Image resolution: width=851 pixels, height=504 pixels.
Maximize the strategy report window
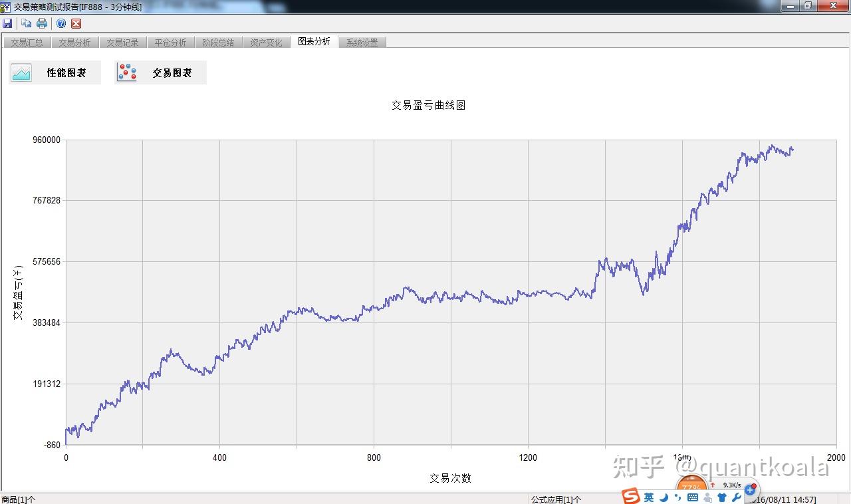point(807,5)
